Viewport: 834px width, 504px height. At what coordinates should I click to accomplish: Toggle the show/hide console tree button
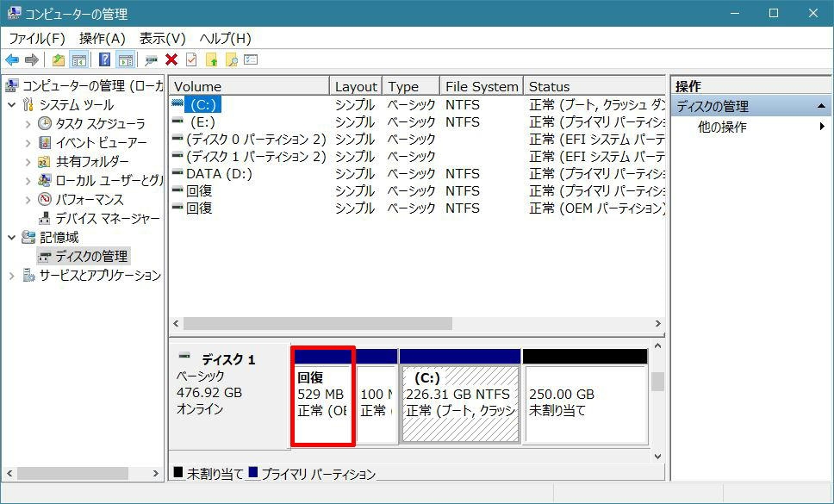79,60
